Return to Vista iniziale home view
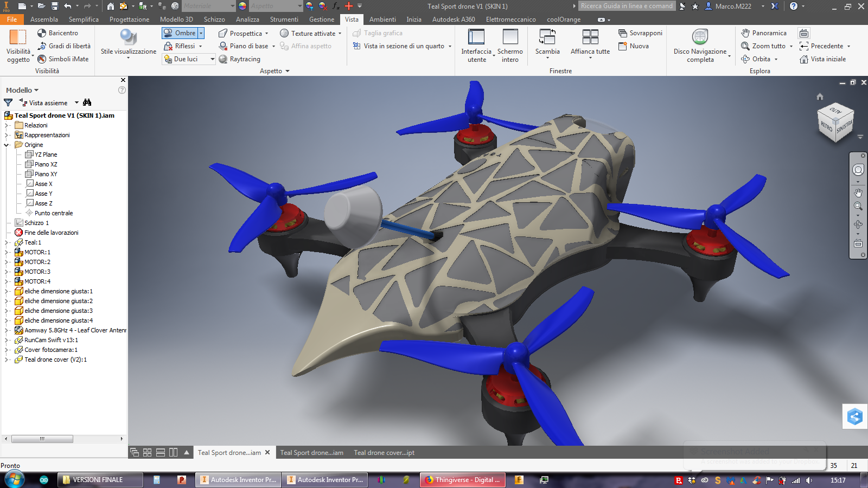The image size is (868, 488). (x=822, y=59)
